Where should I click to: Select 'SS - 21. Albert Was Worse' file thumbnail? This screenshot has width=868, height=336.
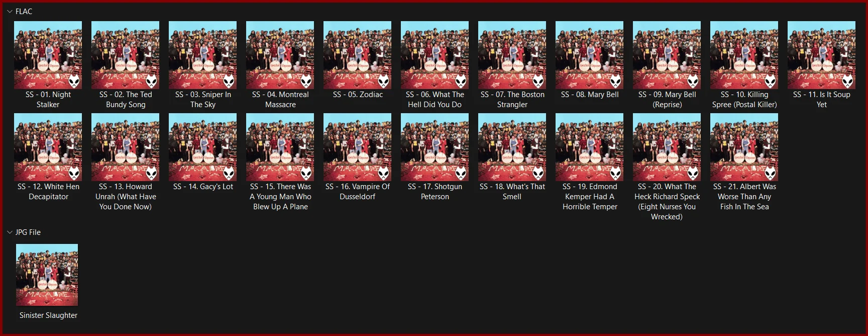click(x=744, y=147)
